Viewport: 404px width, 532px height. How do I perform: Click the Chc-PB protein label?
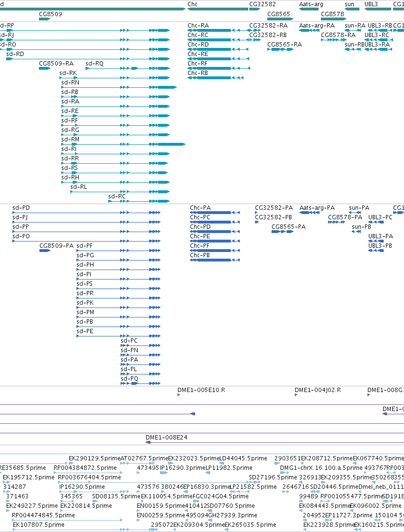200,255
